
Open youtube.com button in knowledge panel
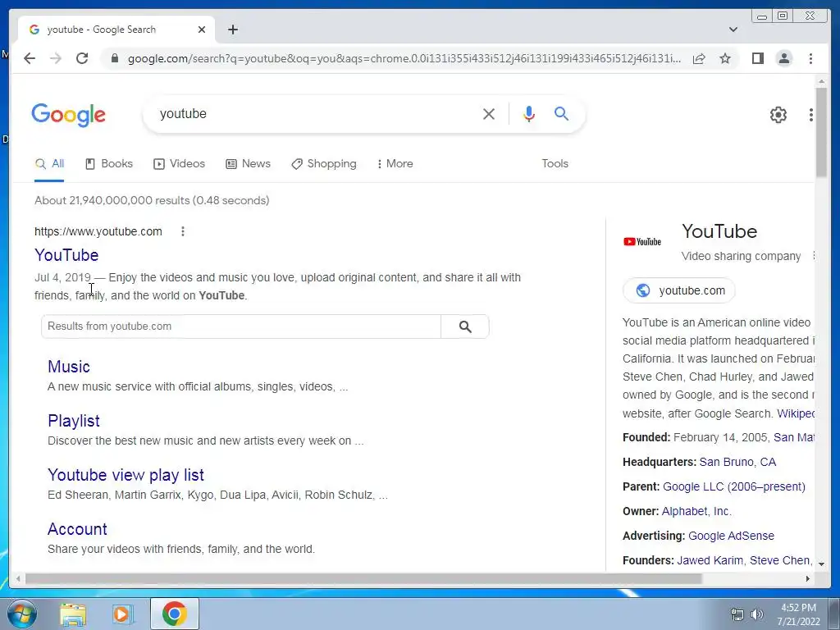click(x=678, y=290)
